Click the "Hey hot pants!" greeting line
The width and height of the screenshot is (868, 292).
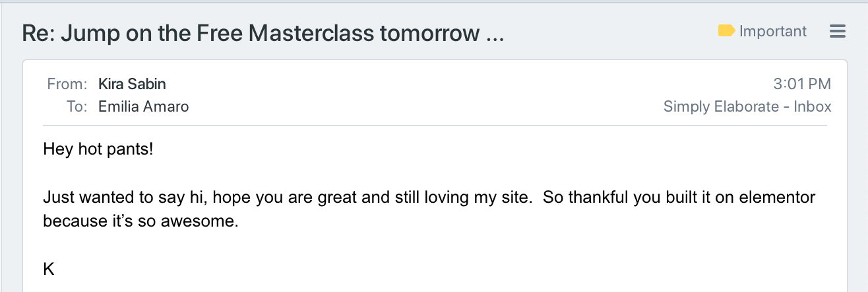98,149
